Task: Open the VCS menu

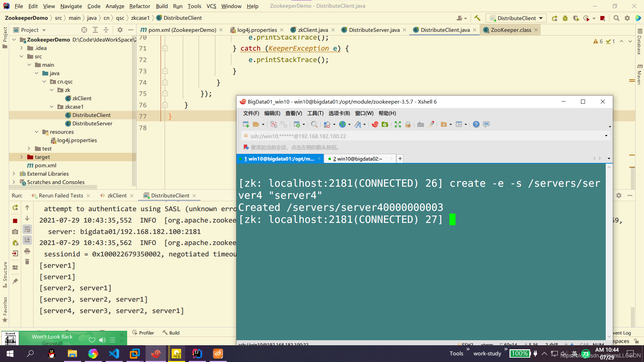Action: 211,6
